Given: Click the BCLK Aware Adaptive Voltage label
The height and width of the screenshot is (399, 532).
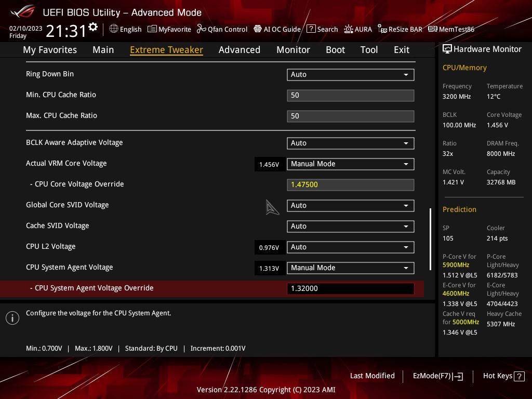Looking at the screenshot, I should 74,142.
